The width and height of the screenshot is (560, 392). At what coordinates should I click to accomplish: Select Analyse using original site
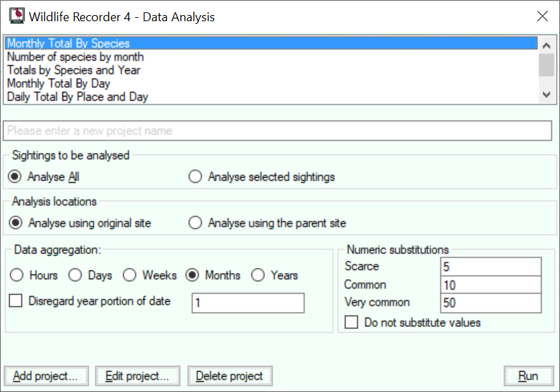[x=80, y=223]
